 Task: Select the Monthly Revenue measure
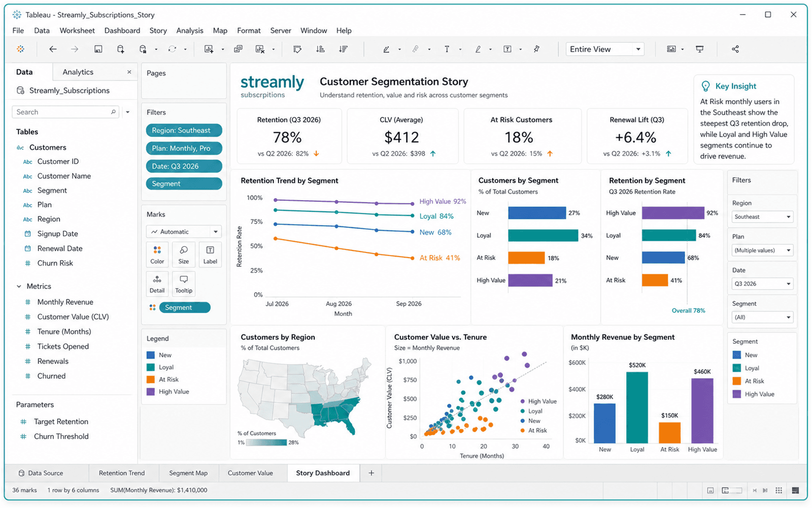point(65,302)
